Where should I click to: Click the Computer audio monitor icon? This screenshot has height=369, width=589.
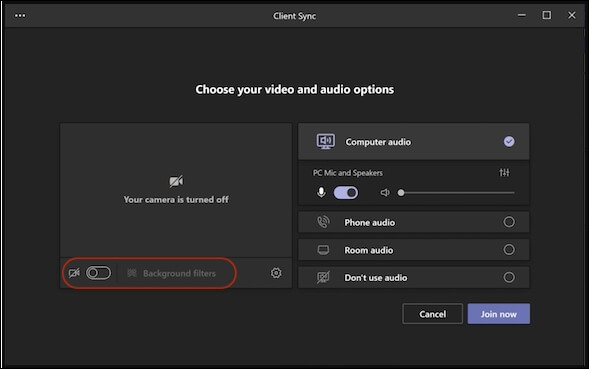point(325,142)
